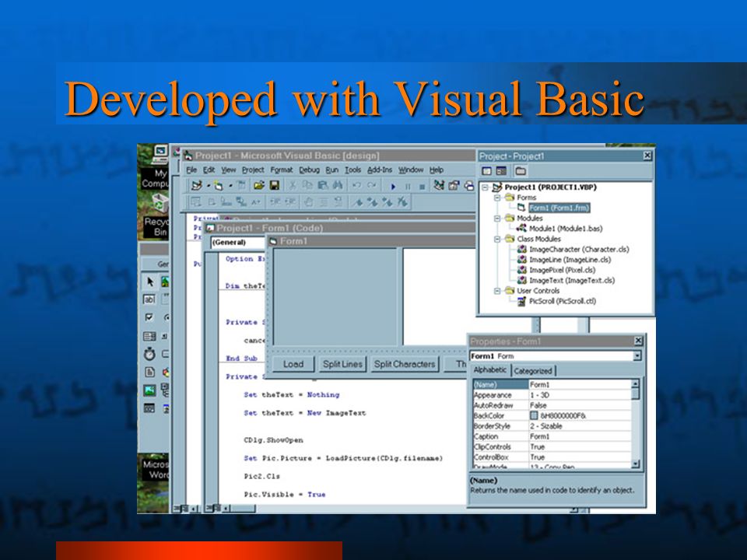Click the Save Project floppy disk icon
Image resolution: width=747 pixels, height=560 pixels.
coord(275,185)
